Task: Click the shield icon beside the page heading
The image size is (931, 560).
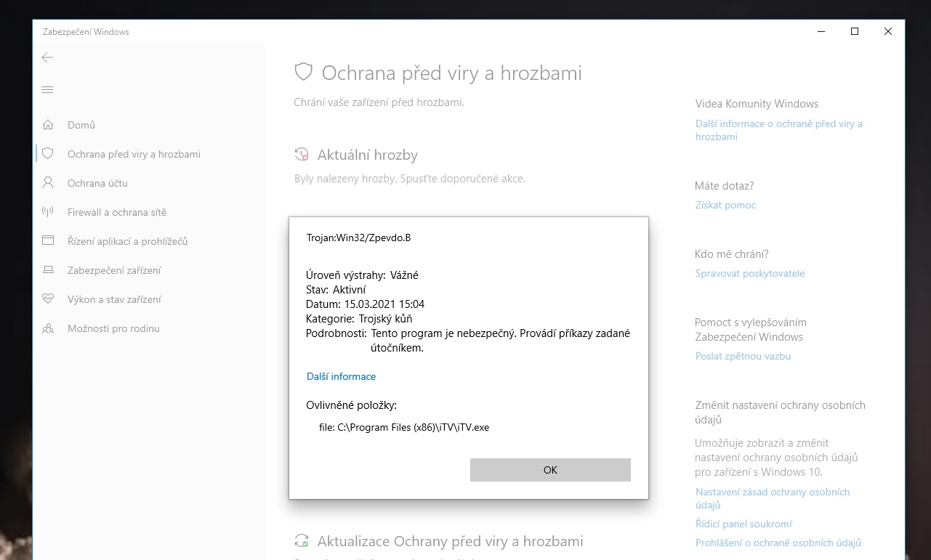Action: (303, 72)
